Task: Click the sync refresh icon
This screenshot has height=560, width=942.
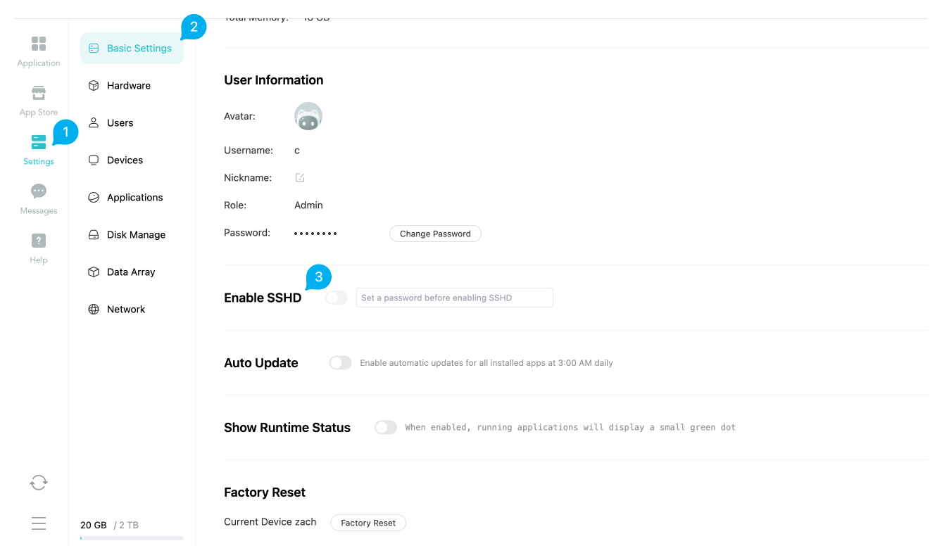Action: (x=39, y=482)
